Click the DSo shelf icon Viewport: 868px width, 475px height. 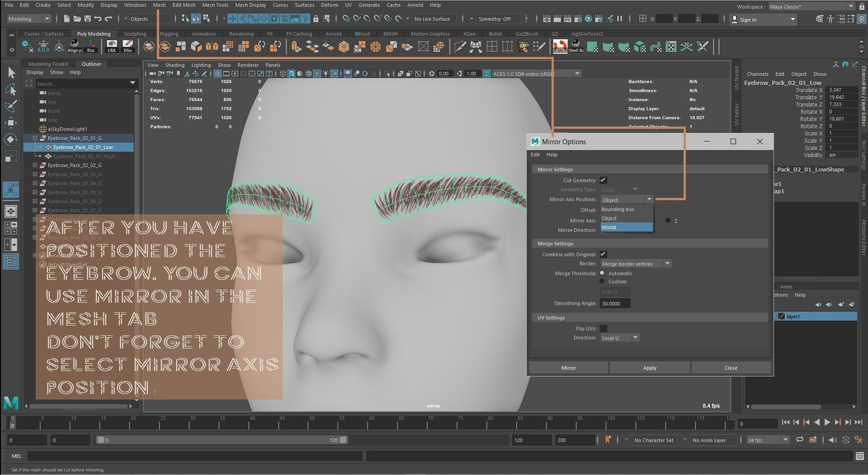[128, 46]
